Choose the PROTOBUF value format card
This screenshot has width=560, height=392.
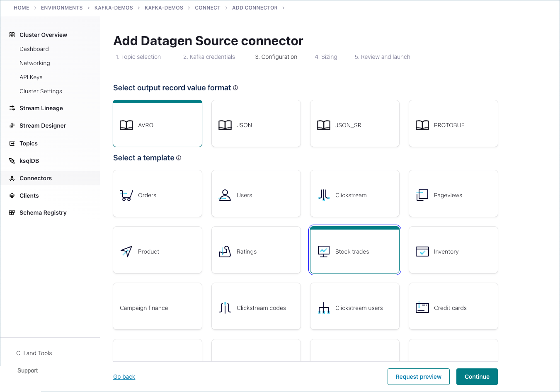[x=453, y=123]
